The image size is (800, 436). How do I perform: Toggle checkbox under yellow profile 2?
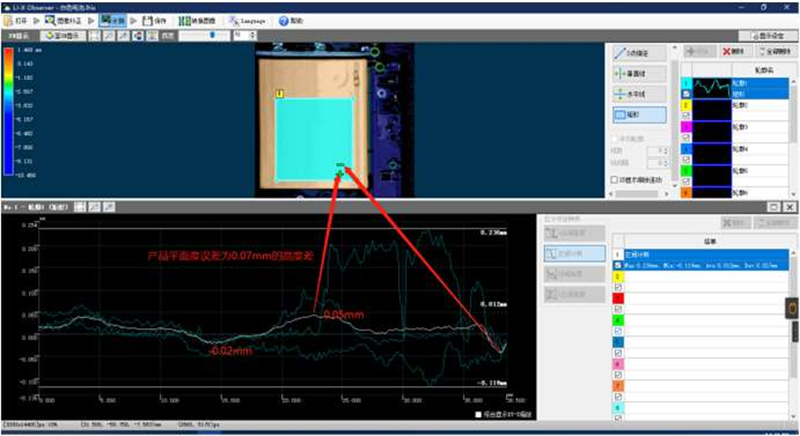point(687,117)
